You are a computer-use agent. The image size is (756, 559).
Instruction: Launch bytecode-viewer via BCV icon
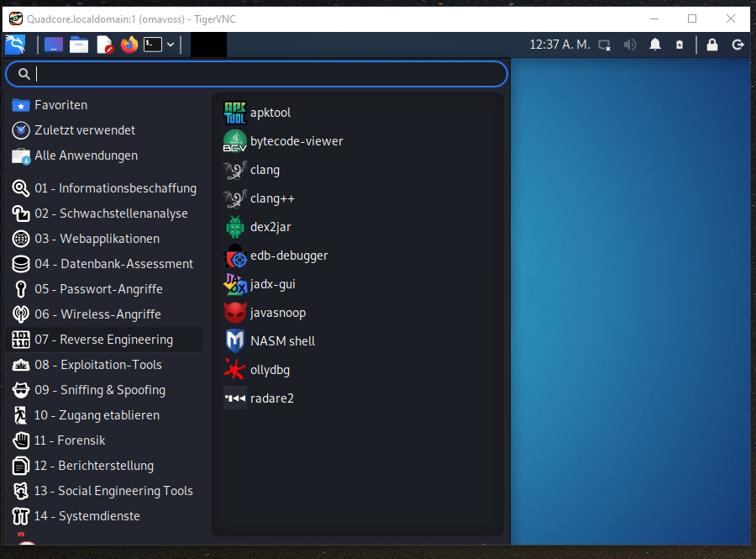[x=235, y=141]
